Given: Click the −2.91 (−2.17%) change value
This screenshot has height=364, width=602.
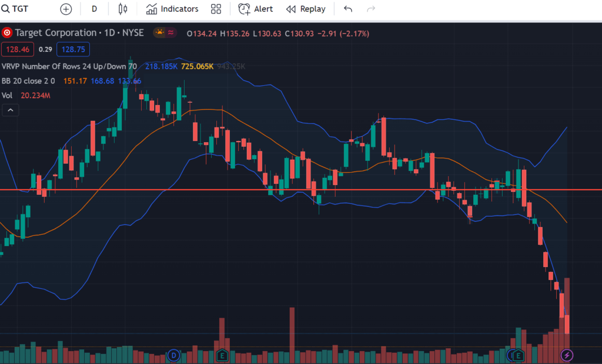Looking at the screenshot, I should point(343,33).
